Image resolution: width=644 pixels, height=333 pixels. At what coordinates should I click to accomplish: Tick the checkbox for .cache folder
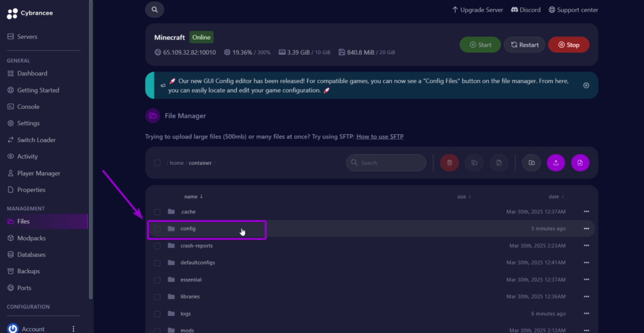click(x=157, y=212)
